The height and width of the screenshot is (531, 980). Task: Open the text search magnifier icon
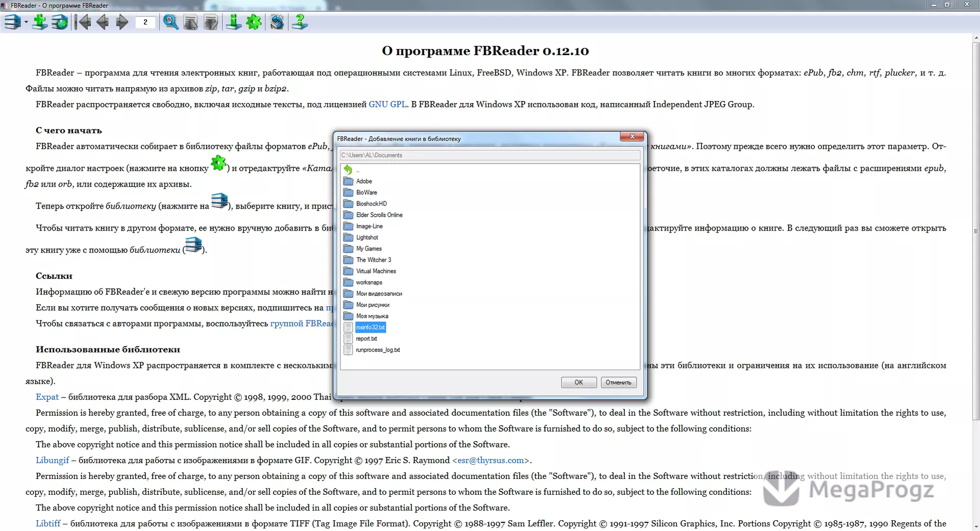[x=170, y=22]
